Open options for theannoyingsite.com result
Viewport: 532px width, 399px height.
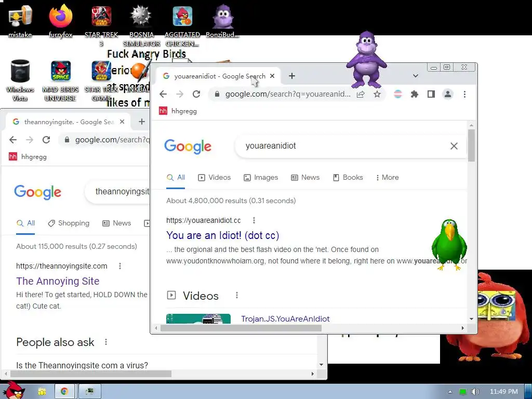click(120, 266)
